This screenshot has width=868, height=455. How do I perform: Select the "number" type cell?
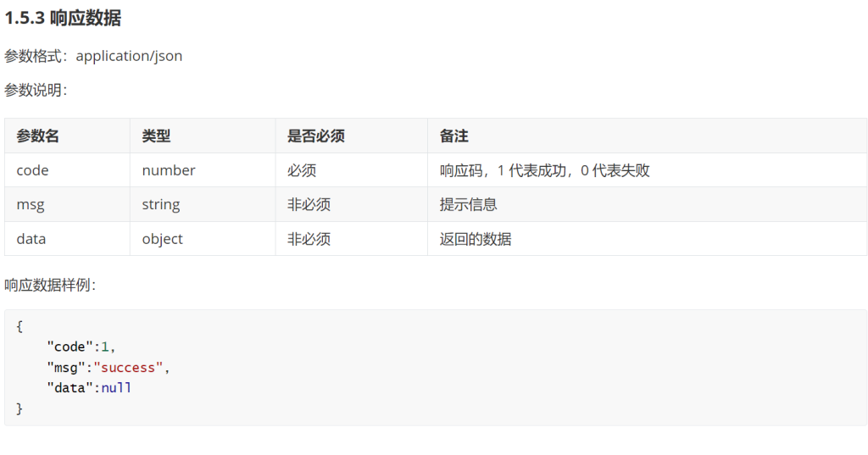(x=169, y=170)
